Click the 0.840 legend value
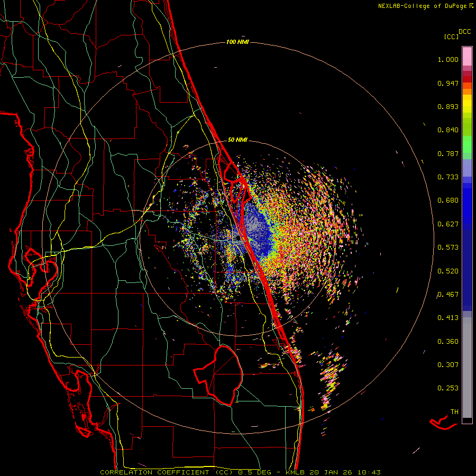 448,130
